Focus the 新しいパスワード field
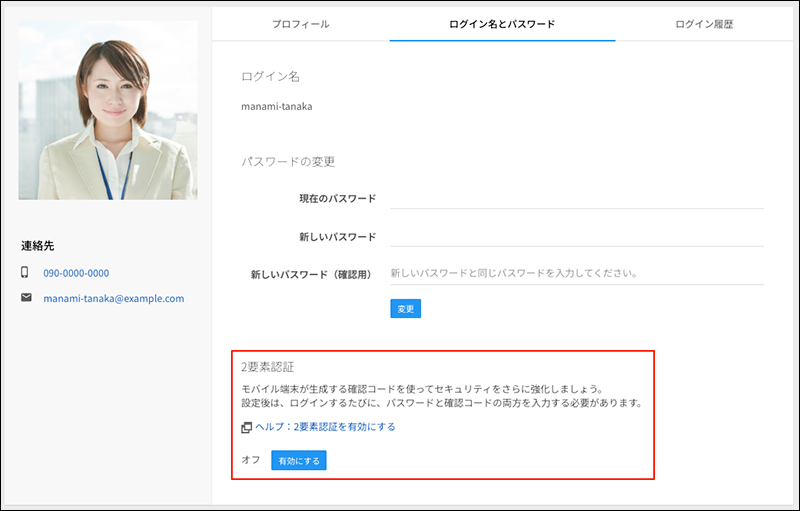800x511 pixels. tap(577, 236)
